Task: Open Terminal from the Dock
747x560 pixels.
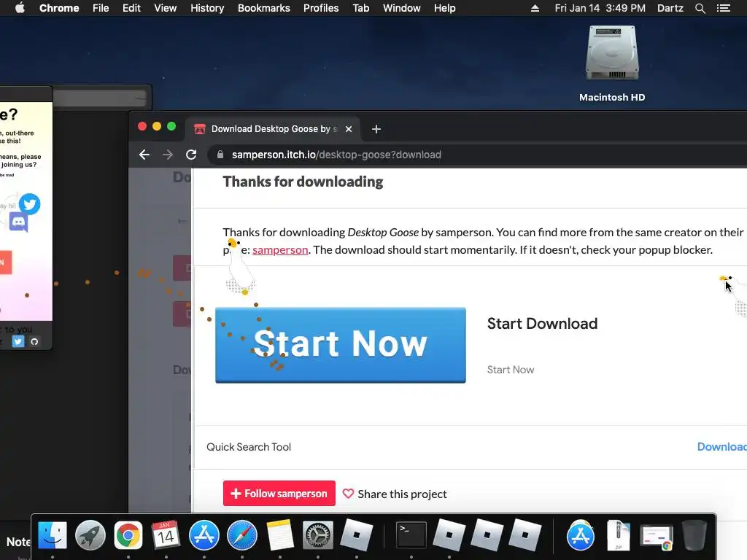Action: click(411, 535)
